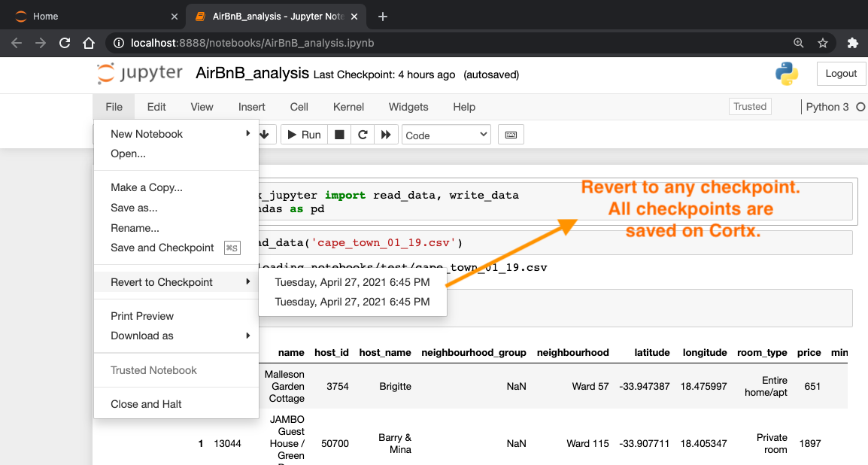Open the zoom magnifier icon in the address bar
The image size is (868, 465).
click(x=798, y=43)
